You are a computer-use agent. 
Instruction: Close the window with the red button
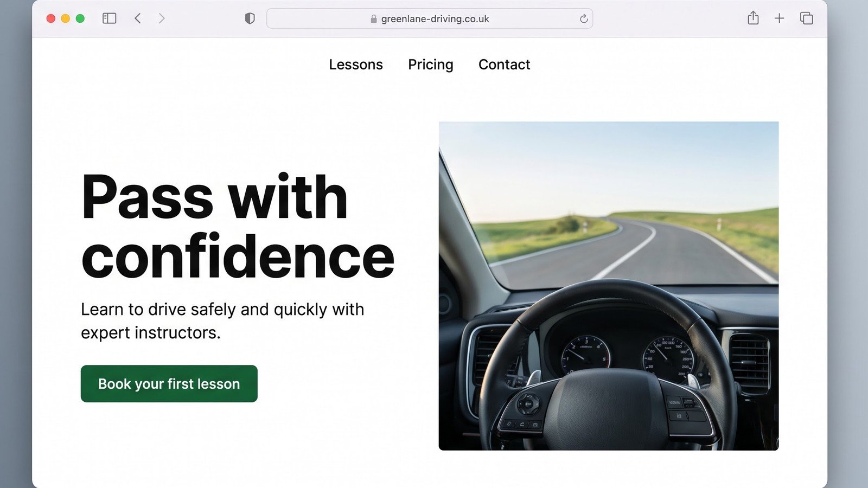point(51,18)
